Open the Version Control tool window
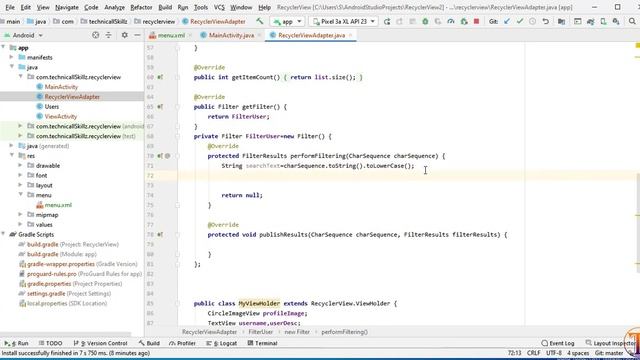This screenshot has height=360, width=640. [x=100, y=343]
